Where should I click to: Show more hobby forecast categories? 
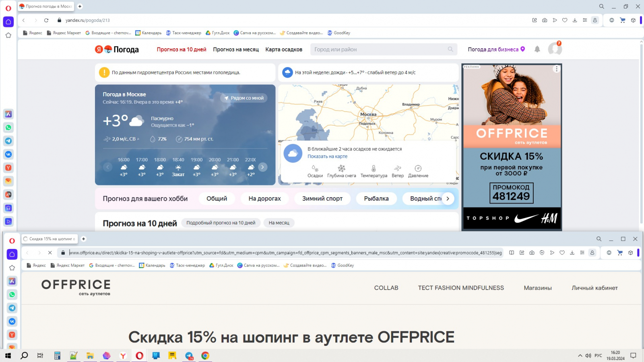448,198
